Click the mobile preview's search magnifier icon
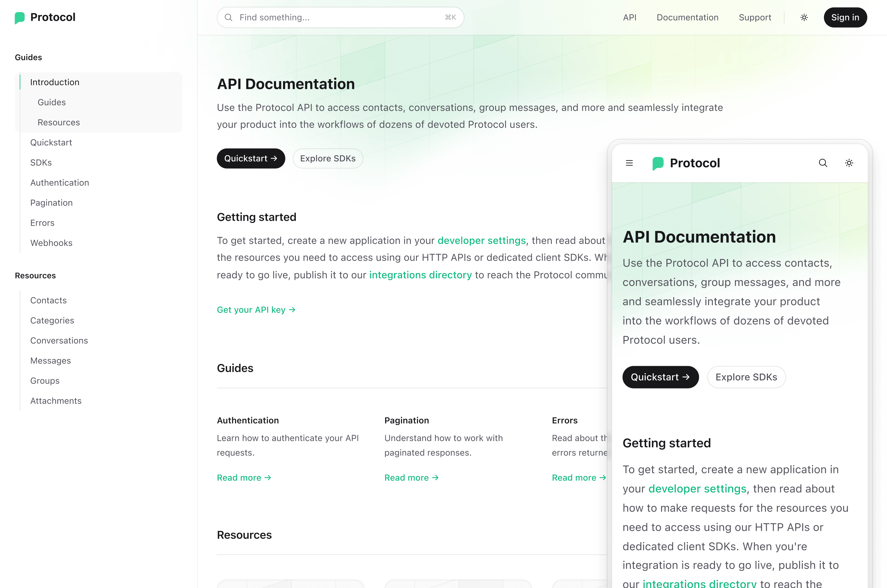887x588 pixels. (823, 163)
